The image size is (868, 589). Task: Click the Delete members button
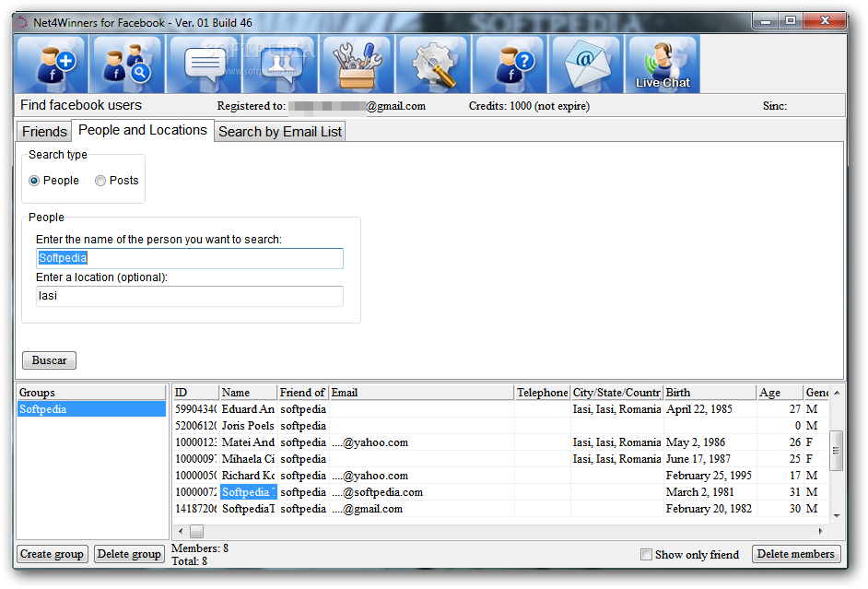pyautogui.click(x=796, y=554)
